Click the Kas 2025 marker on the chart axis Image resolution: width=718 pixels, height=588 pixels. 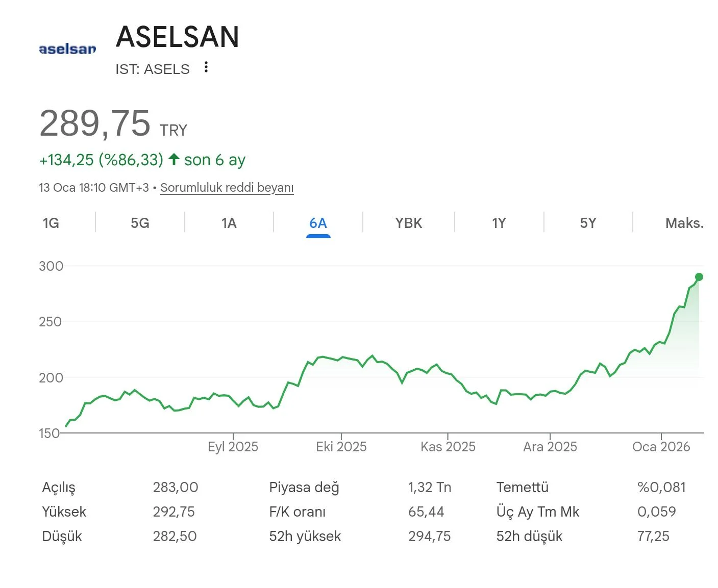(448, 447)
